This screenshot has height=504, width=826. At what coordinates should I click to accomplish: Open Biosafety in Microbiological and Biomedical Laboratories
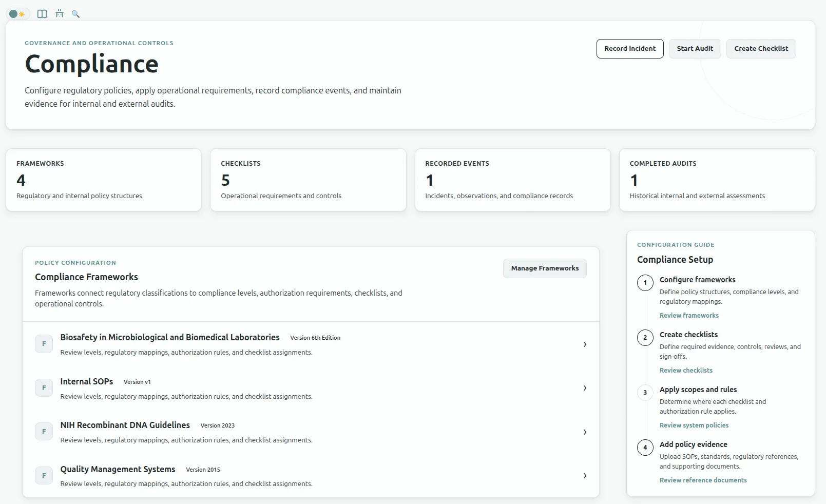(170, 337)
